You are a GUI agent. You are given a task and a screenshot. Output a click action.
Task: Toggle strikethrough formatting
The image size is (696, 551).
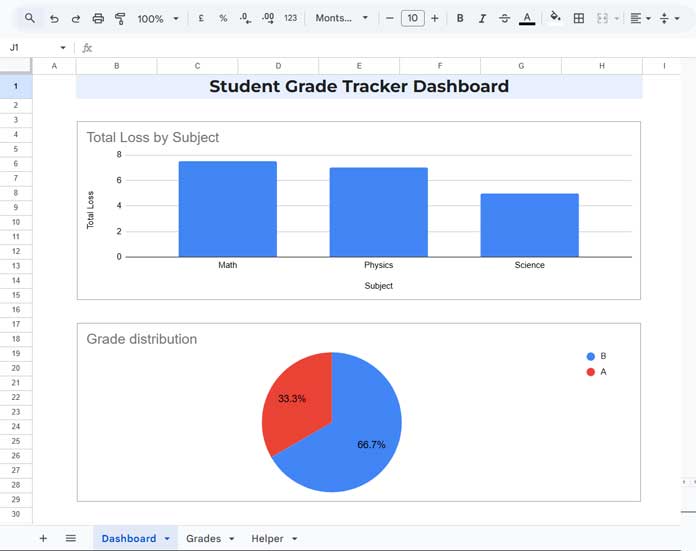point(504,19)
